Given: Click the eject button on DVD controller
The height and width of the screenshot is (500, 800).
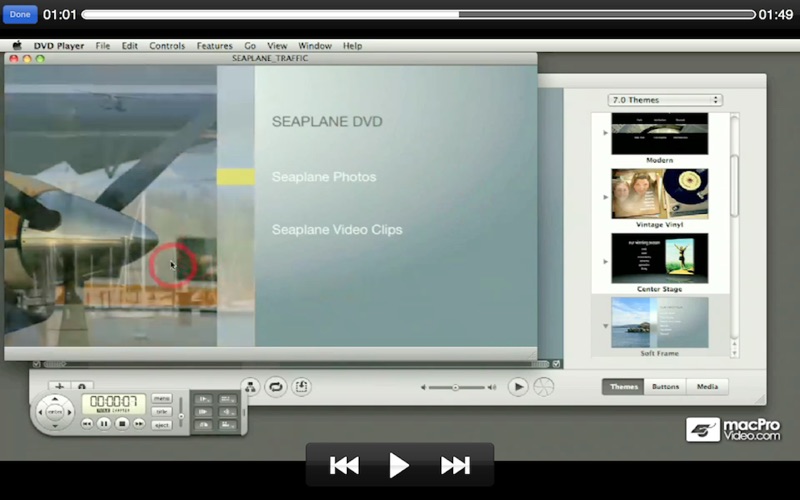Looking at the screenshot, I should 162,425.
